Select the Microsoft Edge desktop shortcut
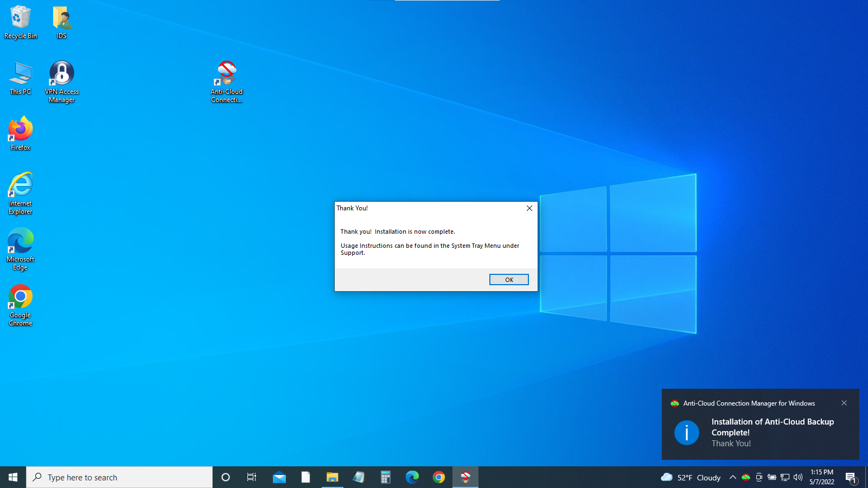The image size is (868, 488). [x=21, y=249]
